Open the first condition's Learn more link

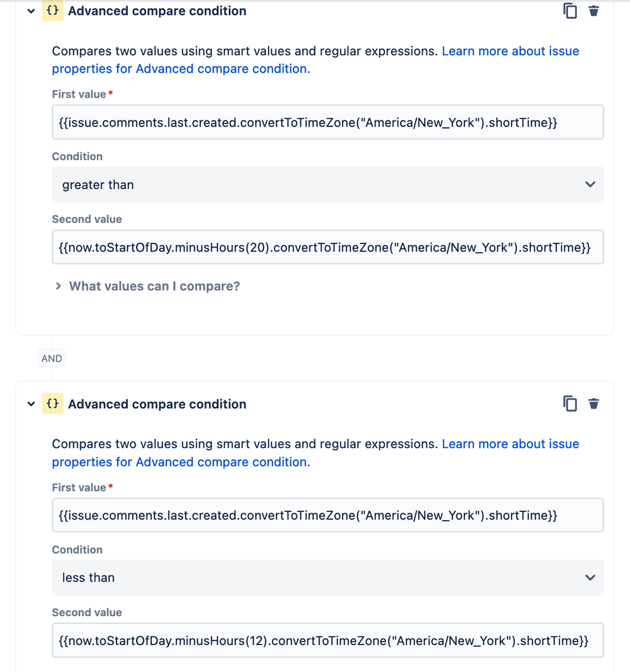pyautogui.click(x=315, y=60)
